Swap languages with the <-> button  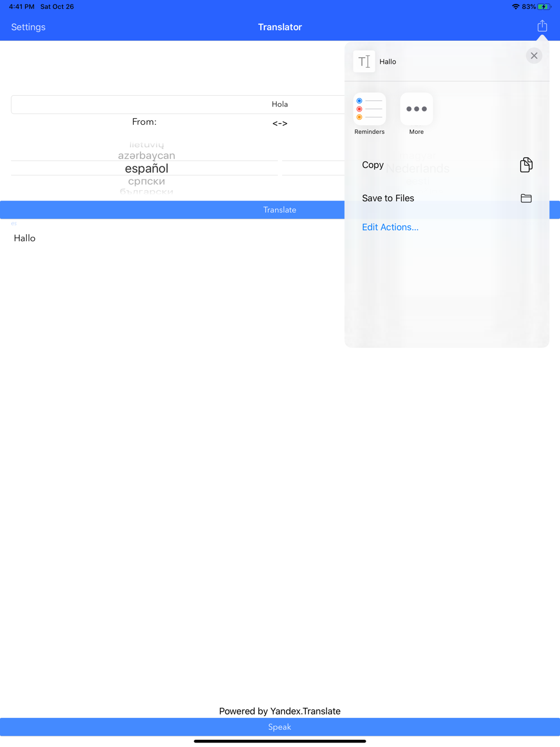(x=280, y=123)
